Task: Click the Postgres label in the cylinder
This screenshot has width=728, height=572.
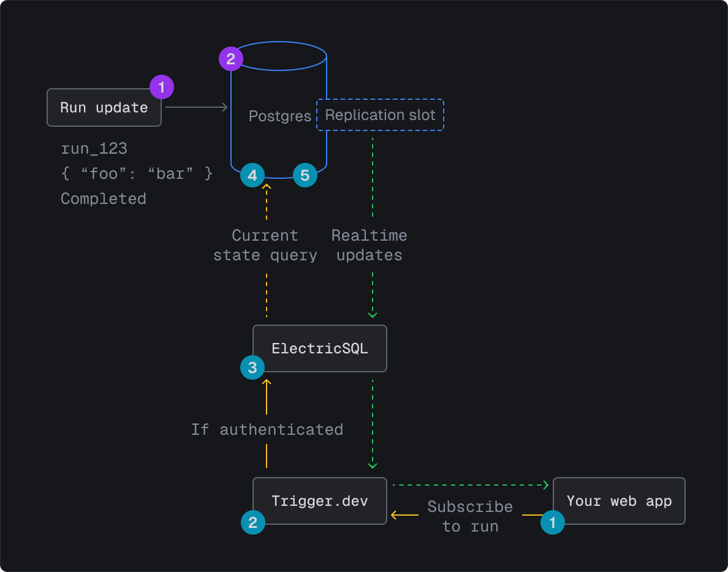Action: pyautogui.click(x=279, y=116)
